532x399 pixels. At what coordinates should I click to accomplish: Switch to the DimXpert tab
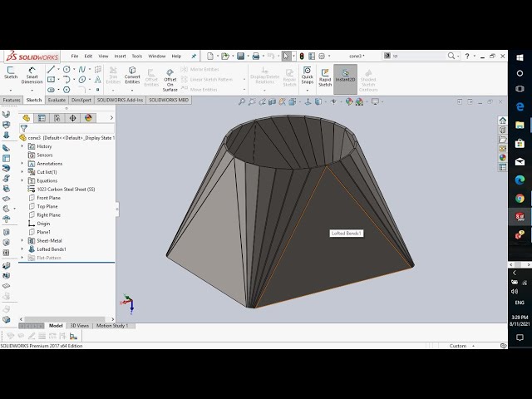point(81,100)
